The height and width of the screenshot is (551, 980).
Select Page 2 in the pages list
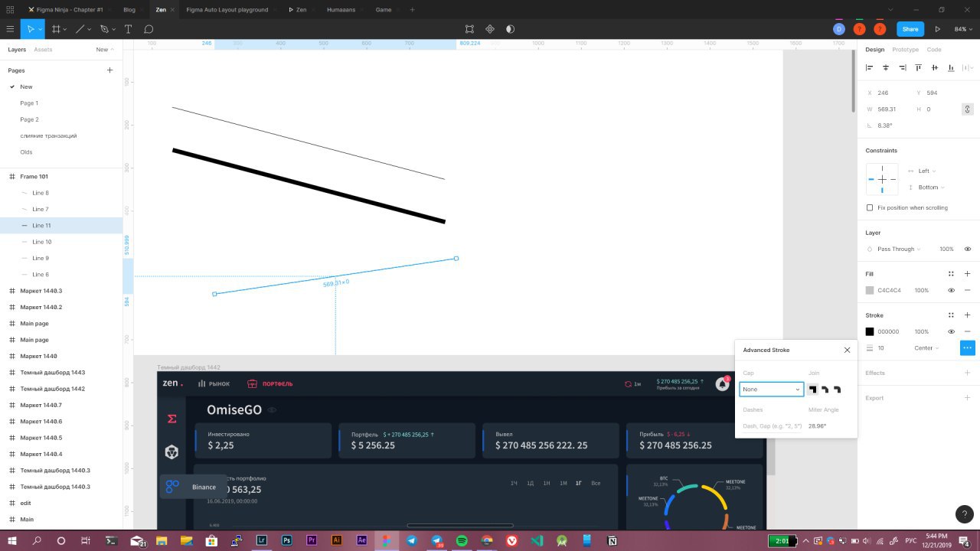29,119
